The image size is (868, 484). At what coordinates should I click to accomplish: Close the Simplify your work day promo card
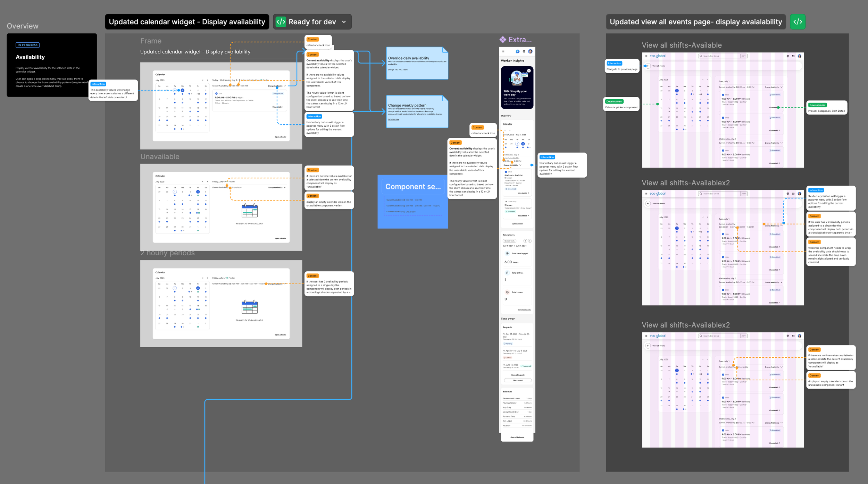[x=529, y=71]
